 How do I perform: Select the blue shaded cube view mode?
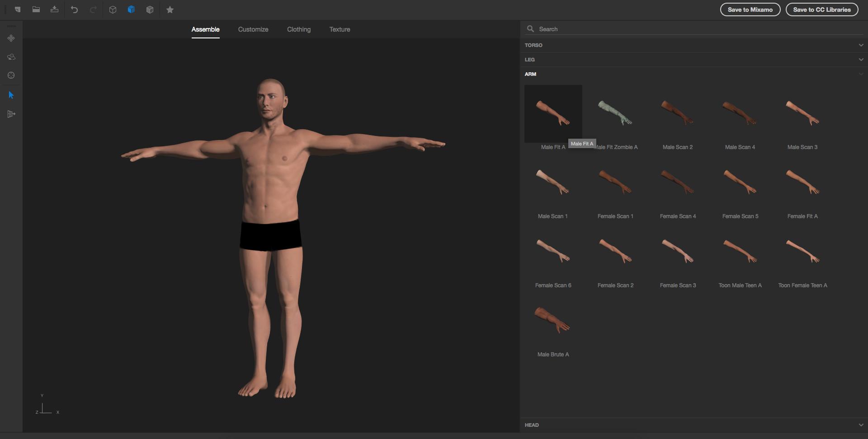[131, 9]
